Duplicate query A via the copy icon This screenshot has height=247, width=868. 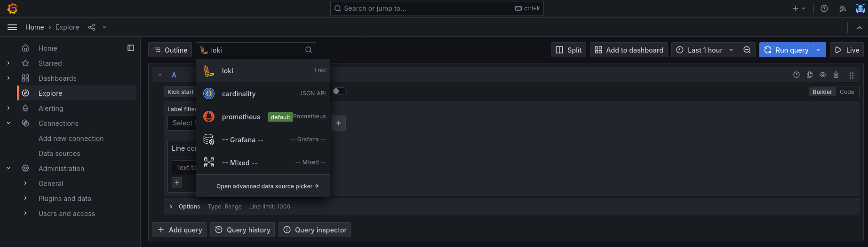coord(810,75)
